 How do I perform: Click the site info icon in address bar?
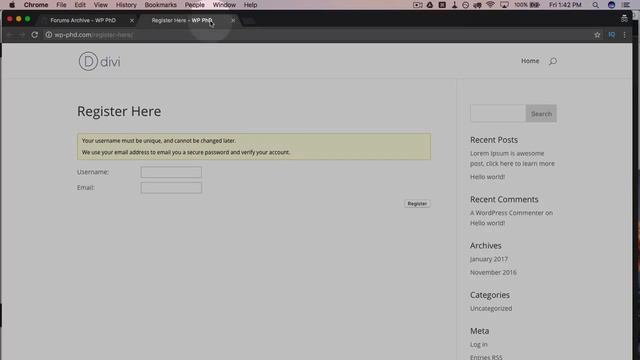49,35
